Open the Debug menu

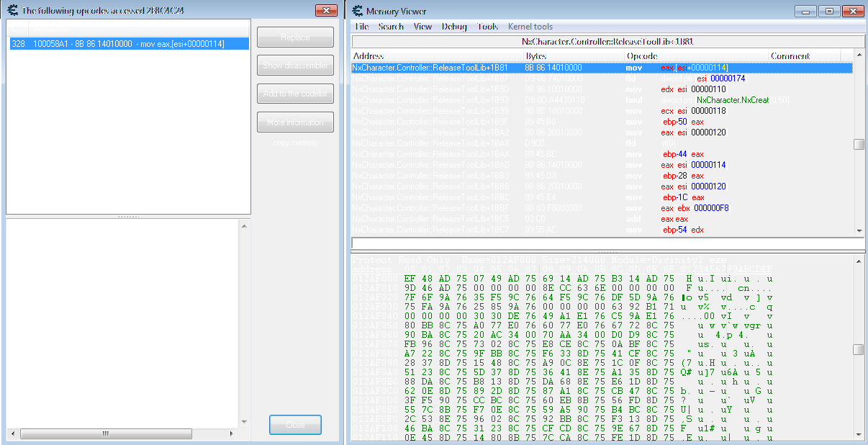[x=454, y=27]
